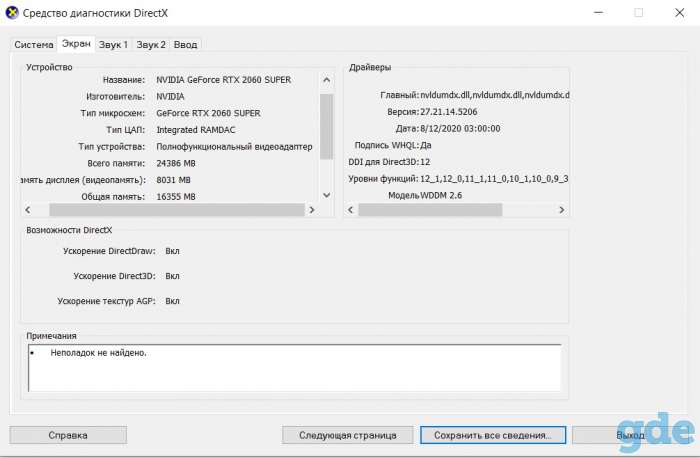Close the DirectX diagnostic window
Screen dimensions: 700x458
pos(679,12)
